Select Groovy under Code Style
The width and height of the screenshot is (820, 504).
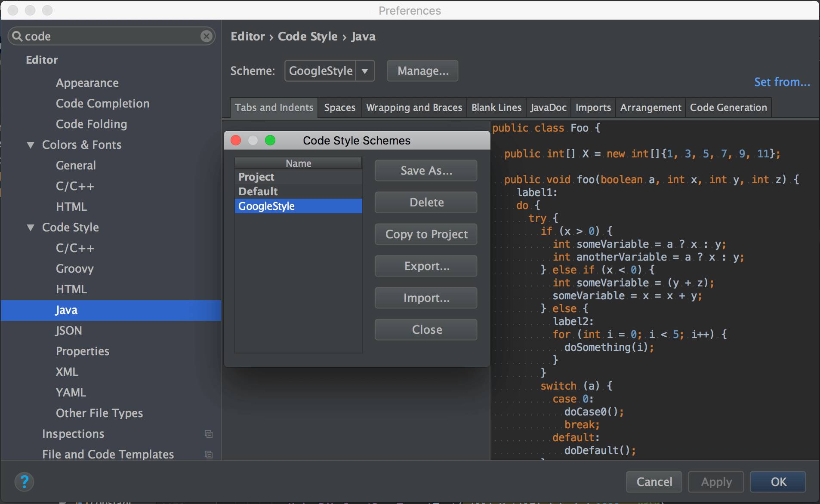(74, 269)
